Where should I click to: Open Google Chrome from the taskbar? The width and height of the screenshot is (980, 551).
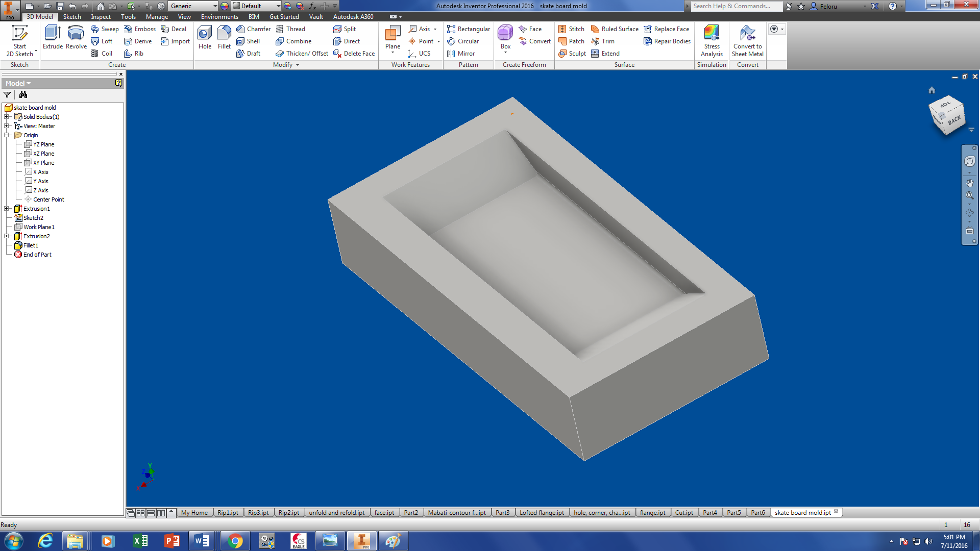click(235, 541)
